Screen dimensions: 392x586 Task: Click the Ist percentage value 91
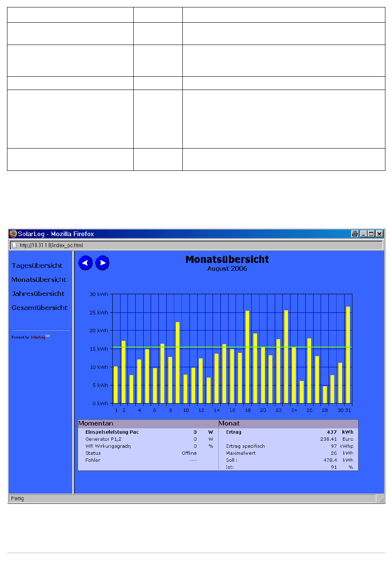(334, 467)
